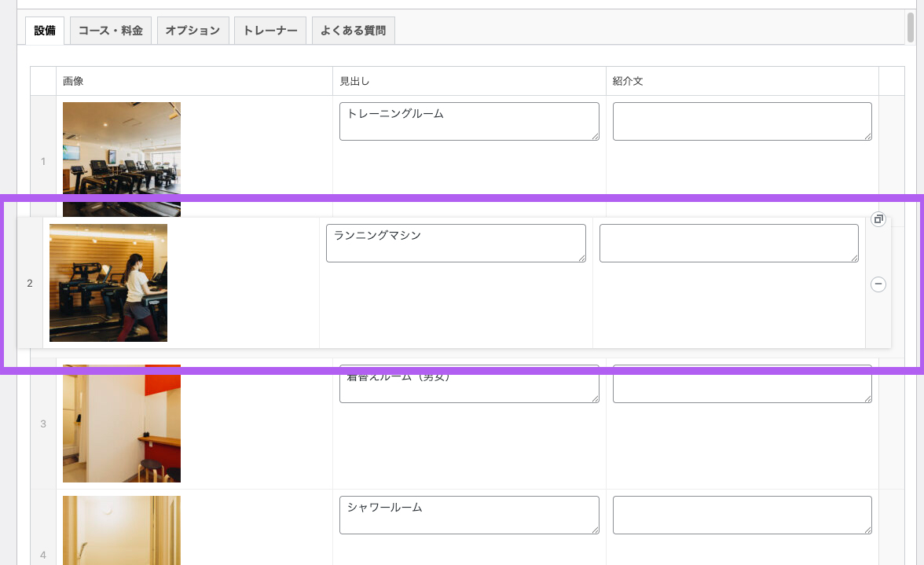Click the vertical scrollbar at top right

pos(910,24)
